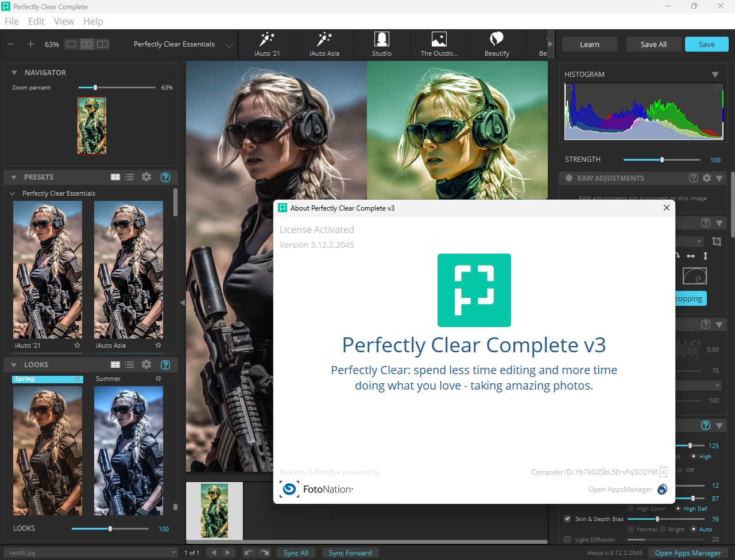Open the net88.jpg file dropdown
This screenshot has width=735, height=560.
(x=92, y=553)
